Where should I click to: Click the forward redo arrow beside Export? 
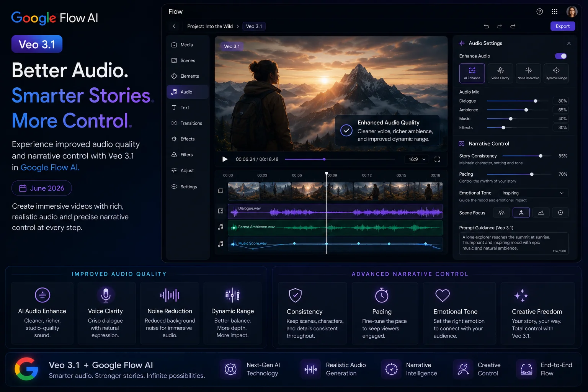pyautogui.click(x=513, y=26)
